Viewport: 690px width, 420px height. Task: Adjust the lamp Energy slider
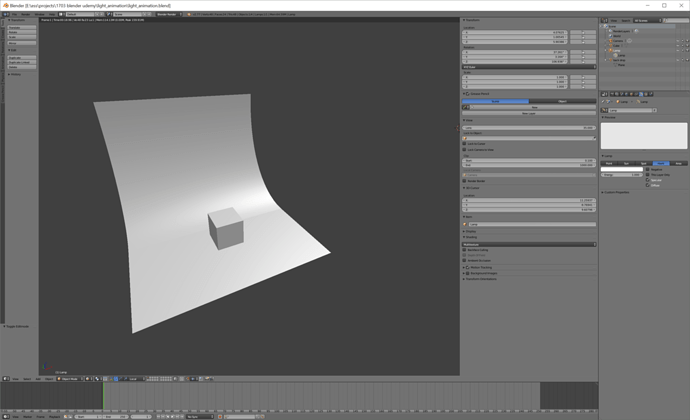click(x=622, y=175)
